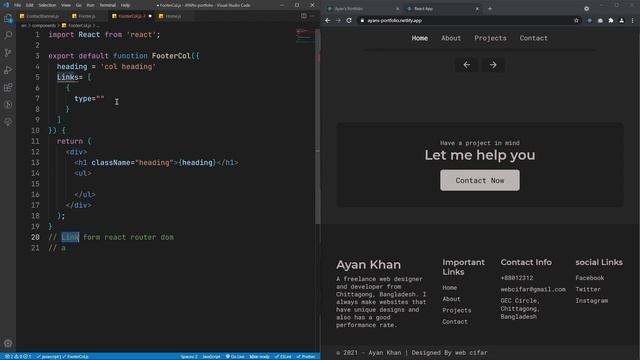Image resolution: width=640 pixels, height=360 pixels.
Task: Click the webcifar@gmail.com email in footer
Action: [x=533, y=289]
